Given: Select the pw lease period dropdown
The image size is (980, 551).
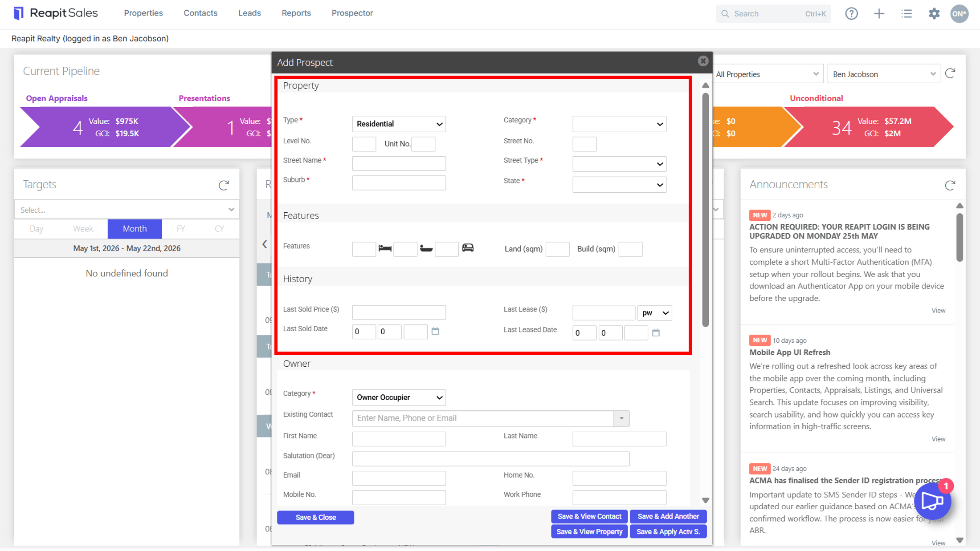Looking at the screenshot, I should pyautogui.click(x=654, y=313).
